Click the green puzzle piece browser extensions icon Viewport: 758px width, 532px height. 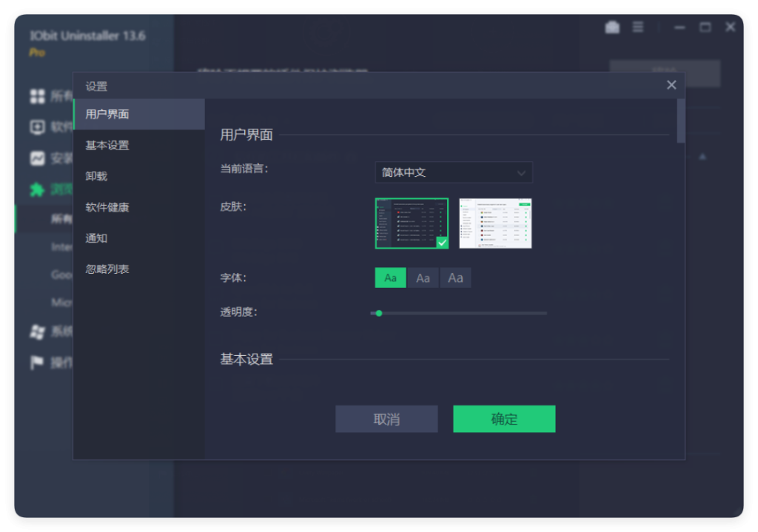click(x=37, y=189)
